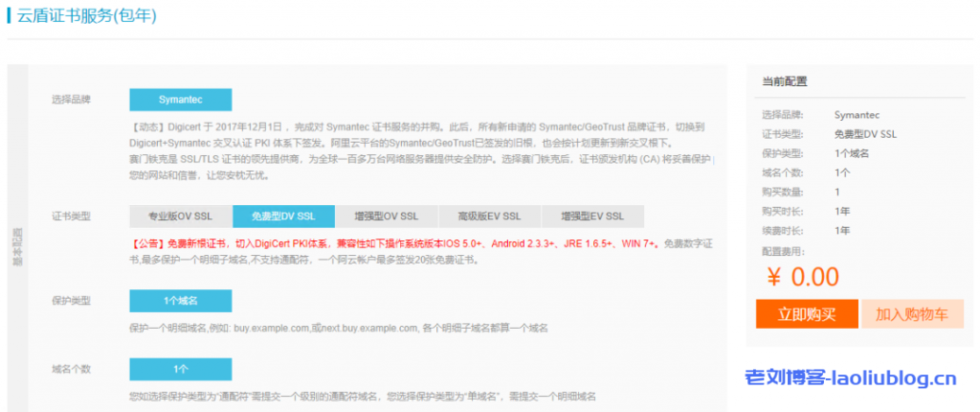
Task: Select the Symantec brand button
Action: tap(181, 100)
